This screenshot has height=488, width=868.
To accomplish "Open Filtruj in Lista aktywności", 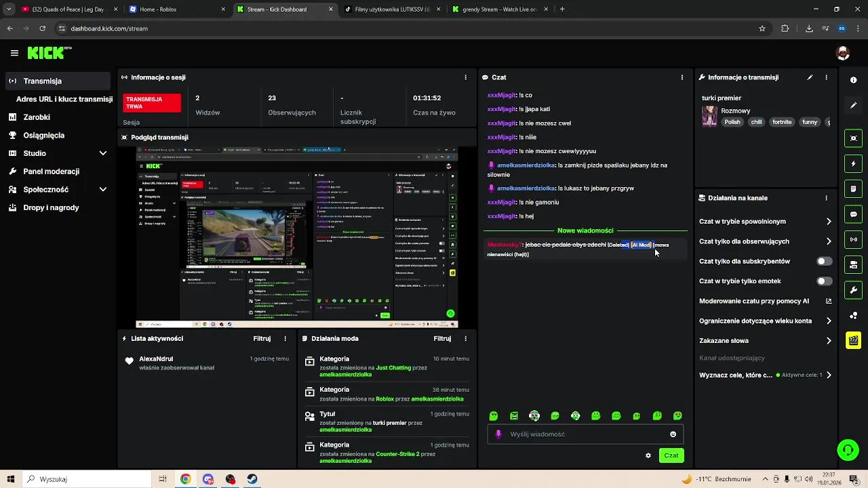I will pyautogui.click(x=262, y=338).
